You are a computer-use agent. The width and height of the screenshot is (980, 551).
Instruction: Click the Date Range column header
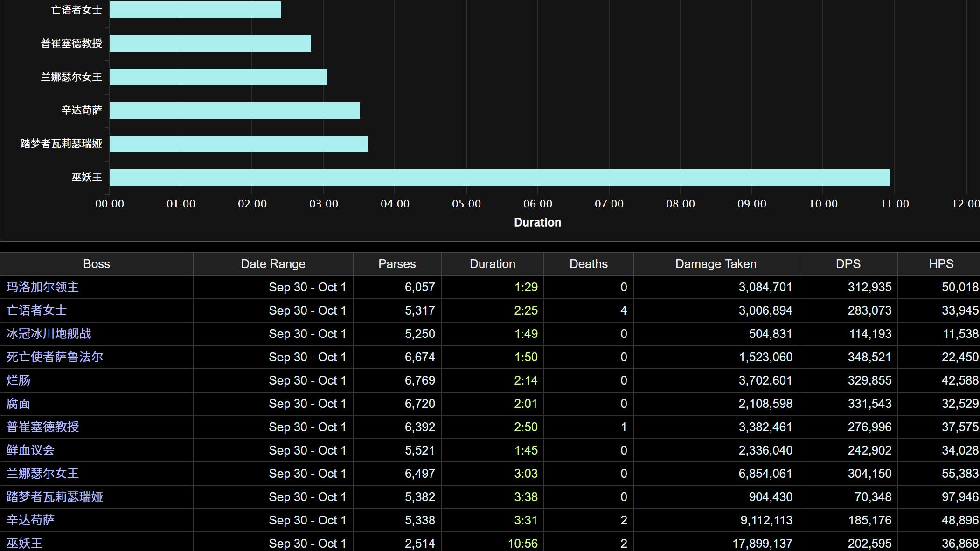point(273,264)
